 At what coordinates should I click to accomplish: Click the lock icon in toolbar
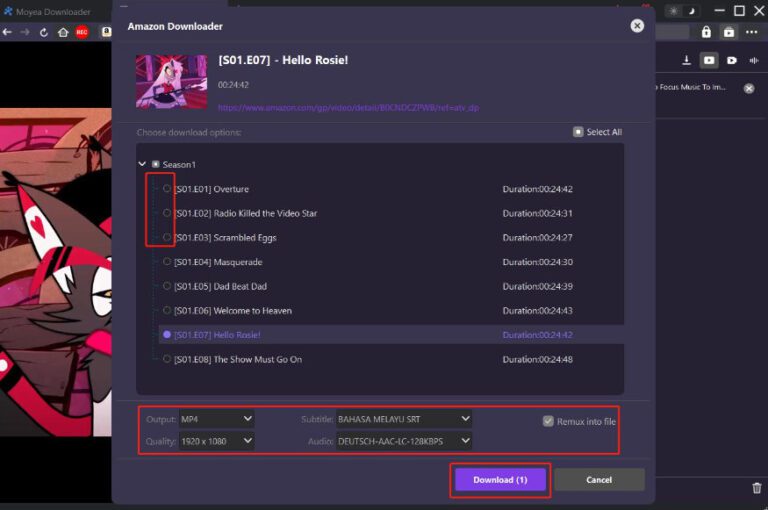tap(707, 32)
